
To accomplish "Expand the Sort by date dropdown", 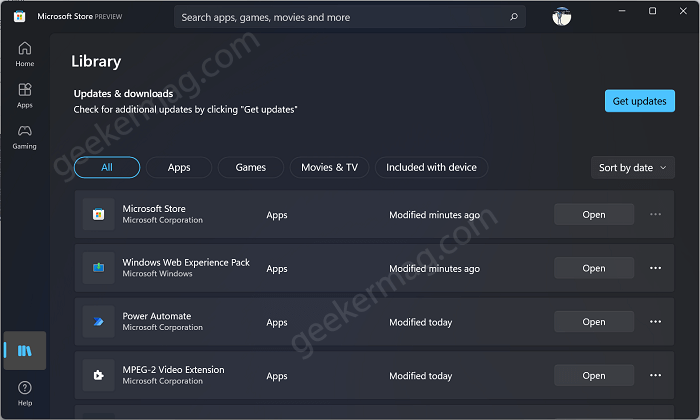I will click(x=633, y=167).
